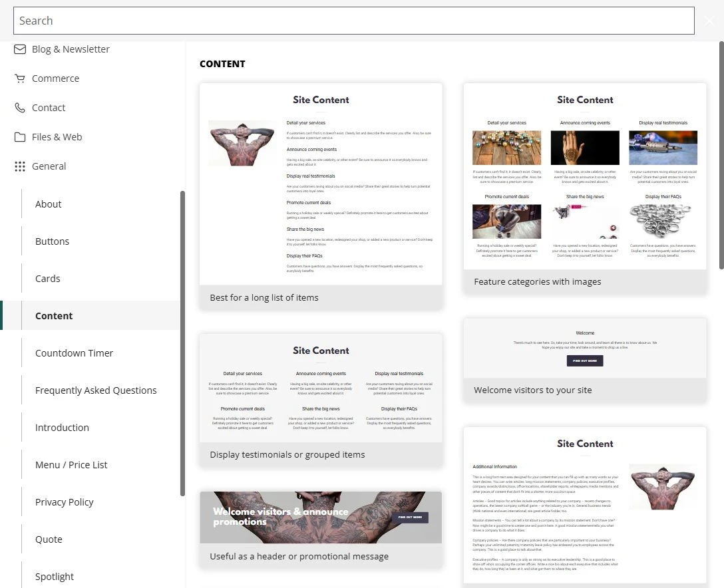Screen dimensions: 724x588
Task: Open the Contact category
Action: (49, 108)
